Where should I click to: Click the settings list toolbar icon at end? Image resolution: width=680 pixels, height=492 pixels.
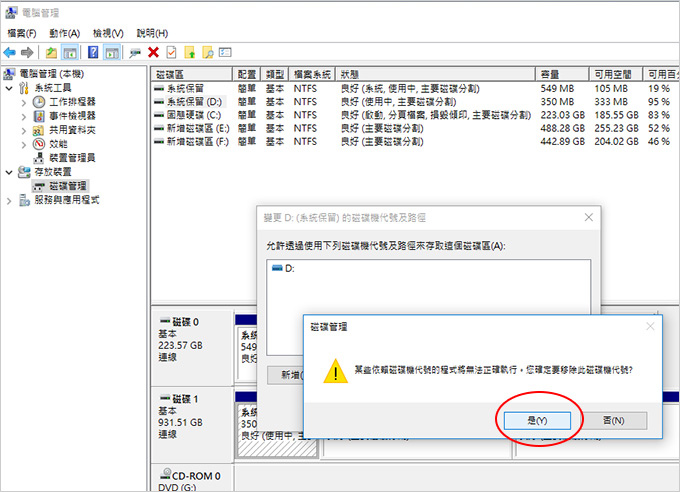225,52
